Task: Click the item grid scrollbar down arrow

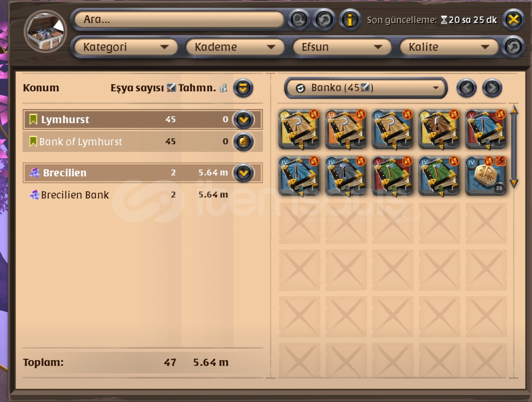Action: pos(514,183)
